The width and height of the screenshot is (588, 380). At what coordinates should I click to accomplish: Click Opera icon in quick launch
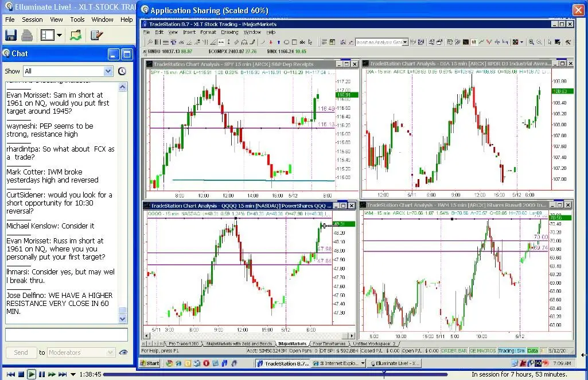point(206,363)
